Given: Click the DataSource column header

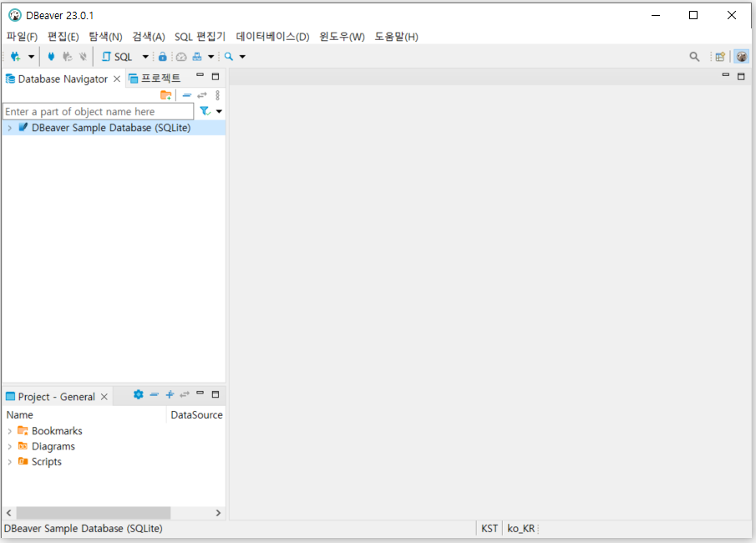Looking at the screenshot, I should click(196, 414).
